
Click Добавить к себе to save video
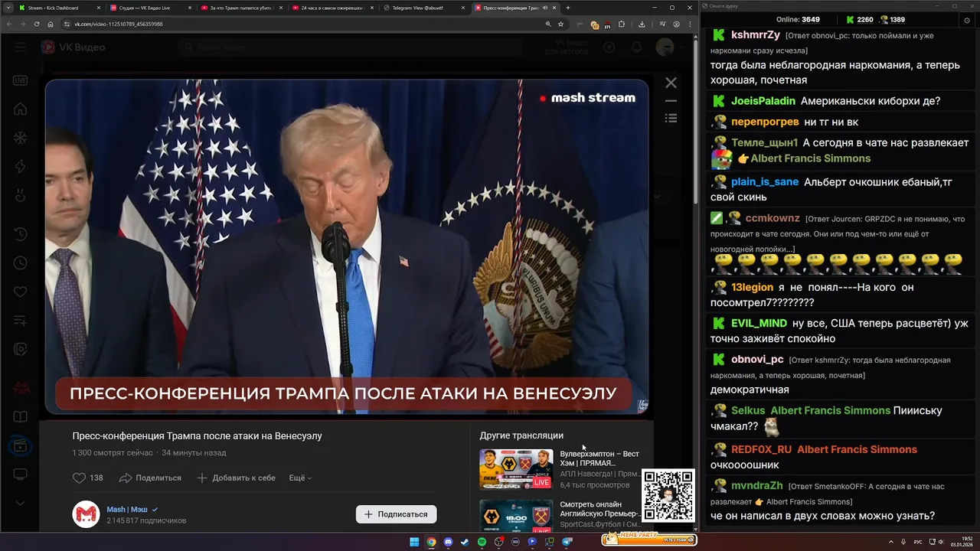click(x=236, y=478)
